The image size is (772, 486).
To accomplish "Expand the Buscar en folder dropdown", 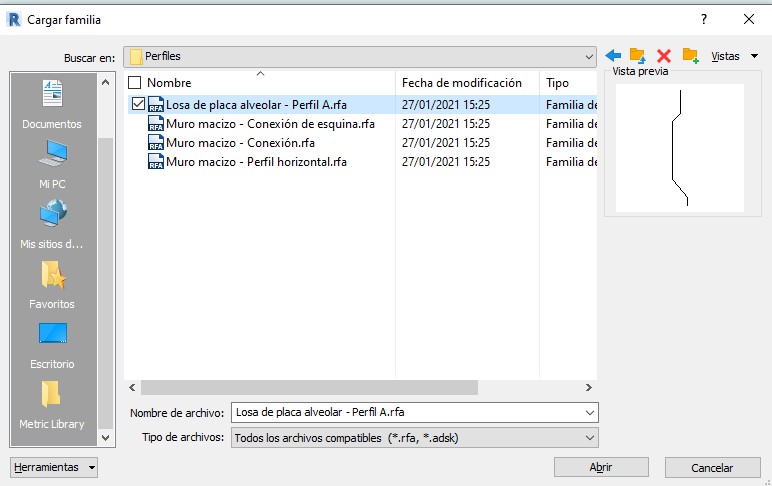I will pyautogui.click(x=589, y=56).
